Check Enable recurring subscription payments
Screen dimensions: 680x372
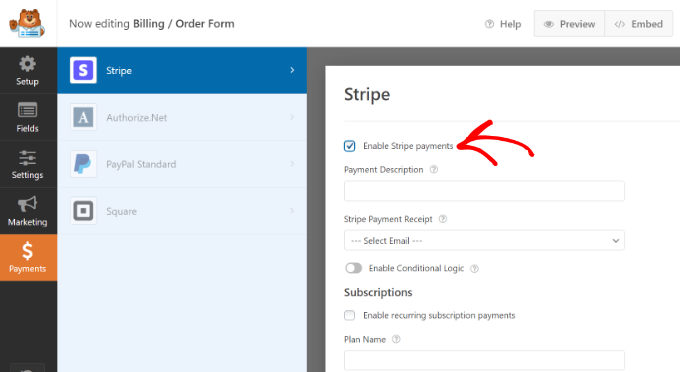(x=350, y=315)
